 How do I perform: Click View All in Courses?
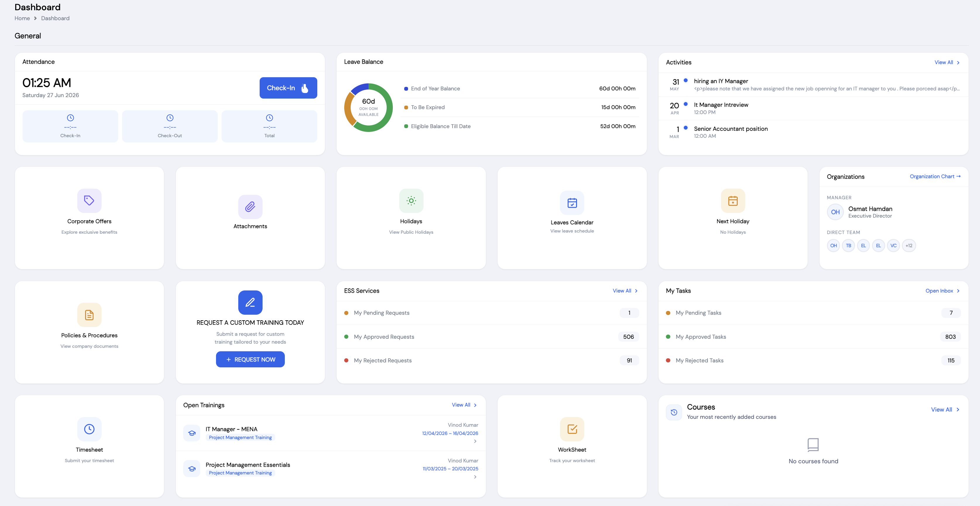(945, 409)
